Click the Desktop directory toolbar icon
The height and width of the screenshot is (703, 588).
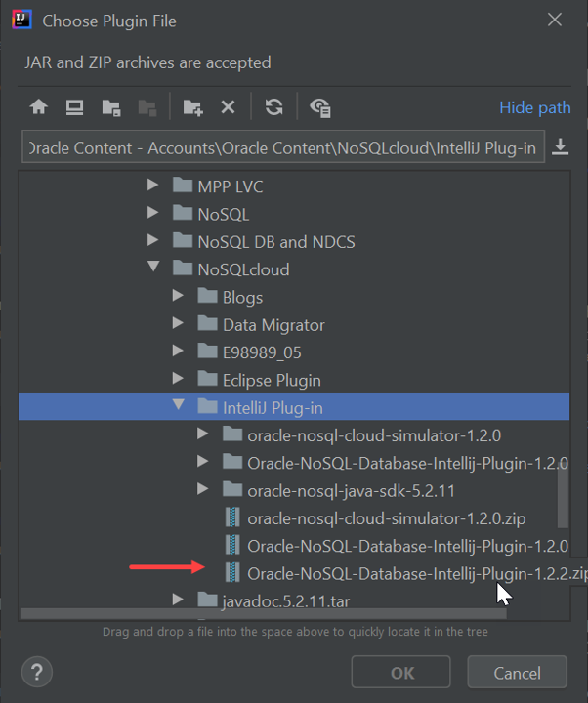[x=74, y=107]
